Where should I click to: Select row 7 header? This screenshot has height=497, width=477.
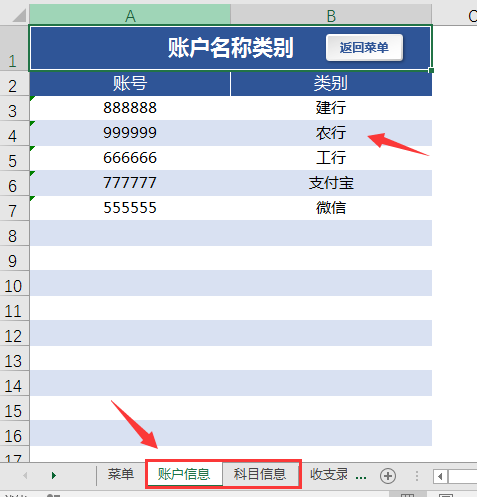14,209
